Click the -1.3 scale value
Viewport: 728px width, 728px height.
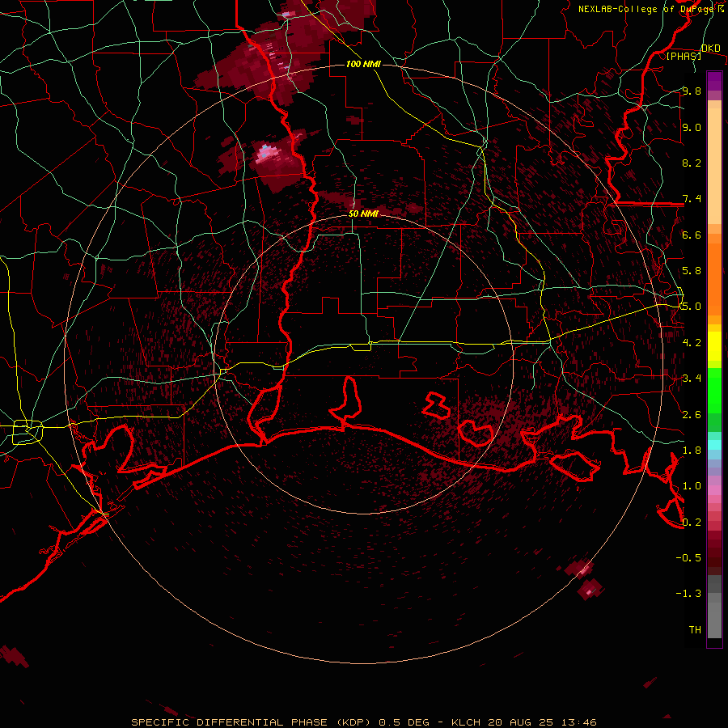click(x=688, y=594)
